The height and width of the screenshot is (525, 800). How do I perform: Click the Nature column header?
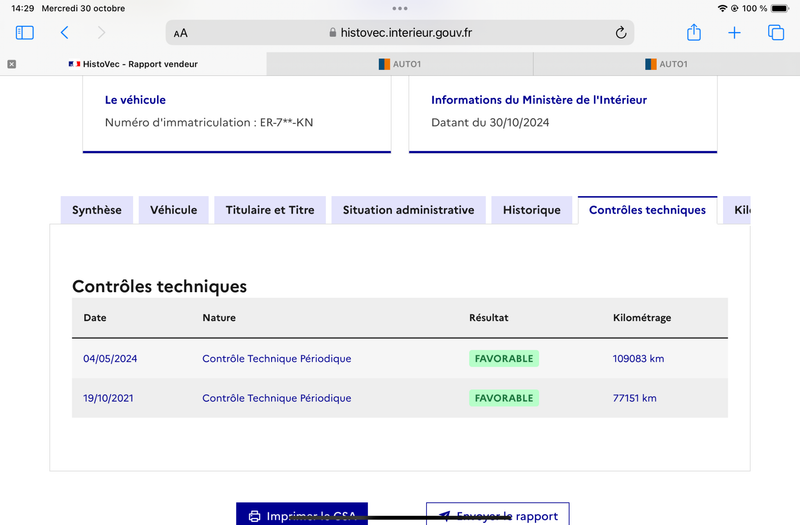(x=219, y=317)
